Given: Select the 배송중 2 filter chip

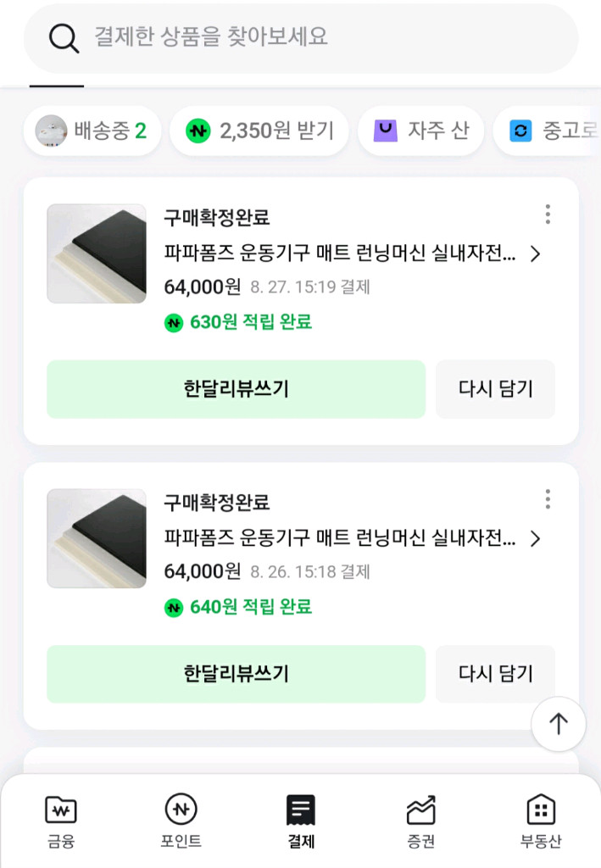Looking at the screenshot, I should [92, 131].
